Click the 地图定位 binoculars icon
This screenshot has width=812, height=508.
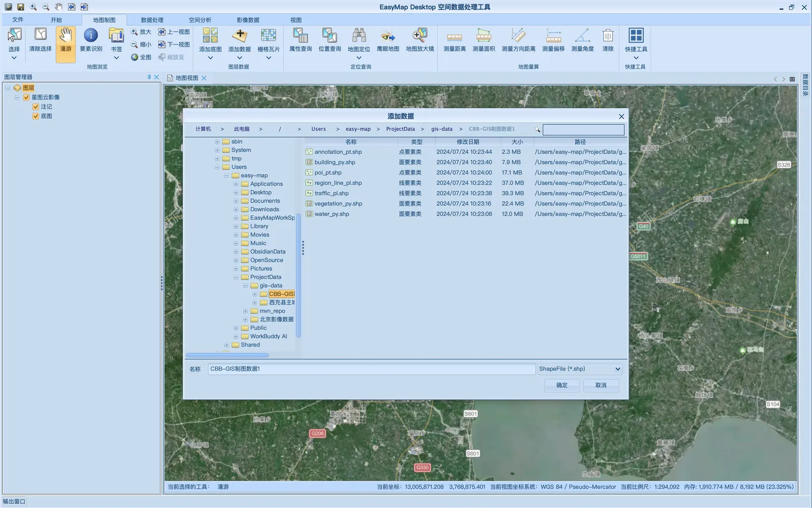point(359,36)
